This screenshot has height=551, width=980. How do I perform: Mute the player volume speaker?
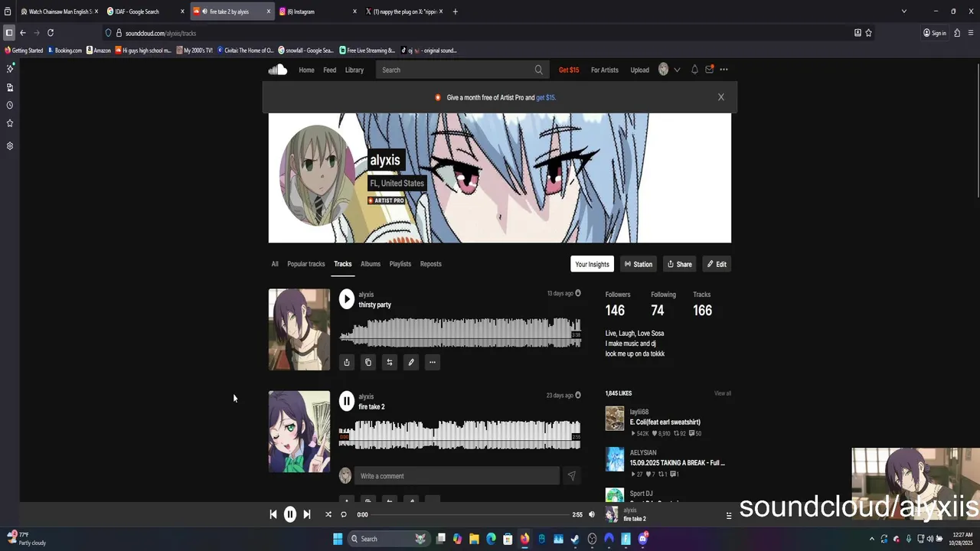[591, 514]
